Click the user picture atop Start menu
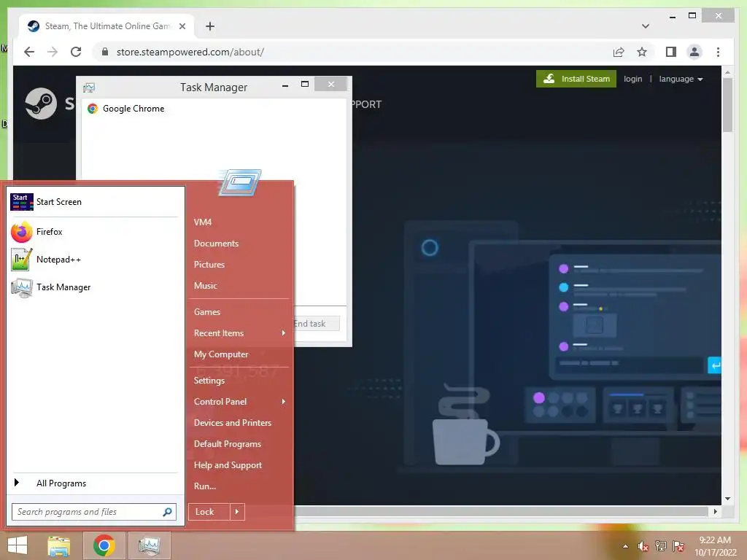747x560 pixels. tap(239, 182)
